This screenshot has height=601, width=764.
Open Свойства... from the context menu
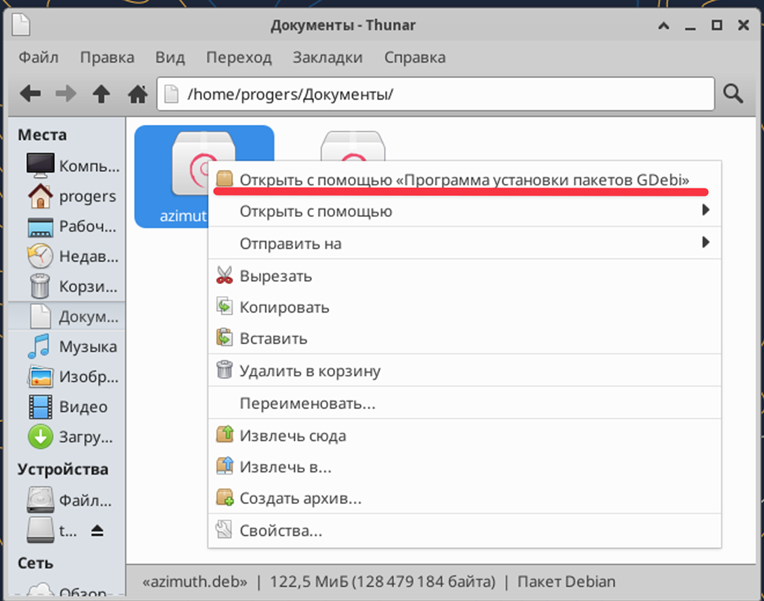click(464, 530)
